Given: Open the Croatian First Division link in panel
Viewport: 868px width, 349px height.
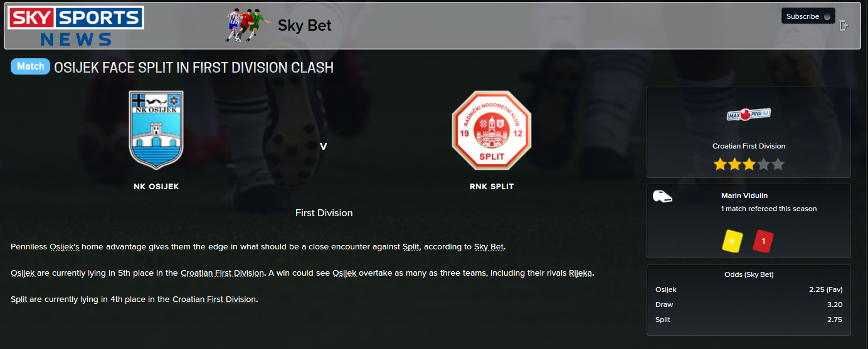Looking at the screenshot, I should pos(748,146).
